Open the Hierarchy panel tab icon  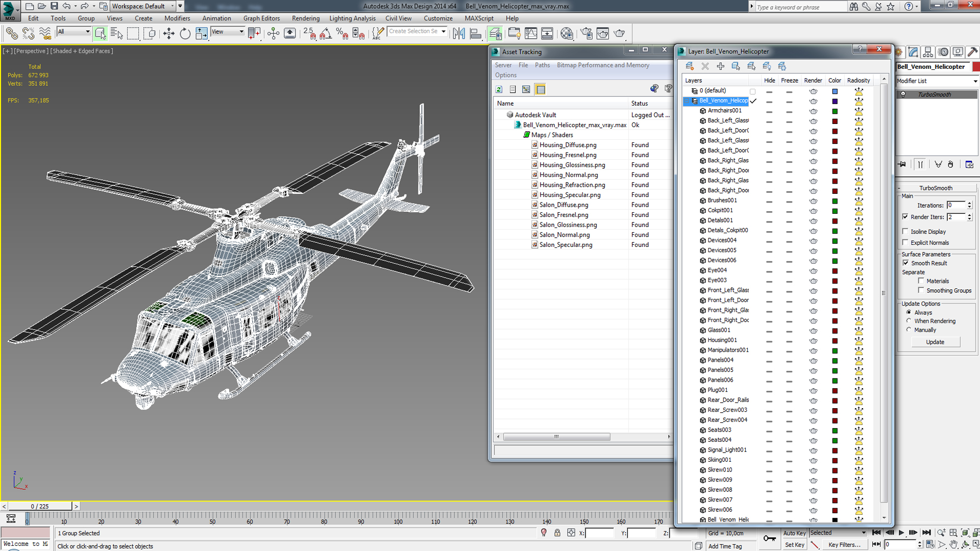click(928, 52)
